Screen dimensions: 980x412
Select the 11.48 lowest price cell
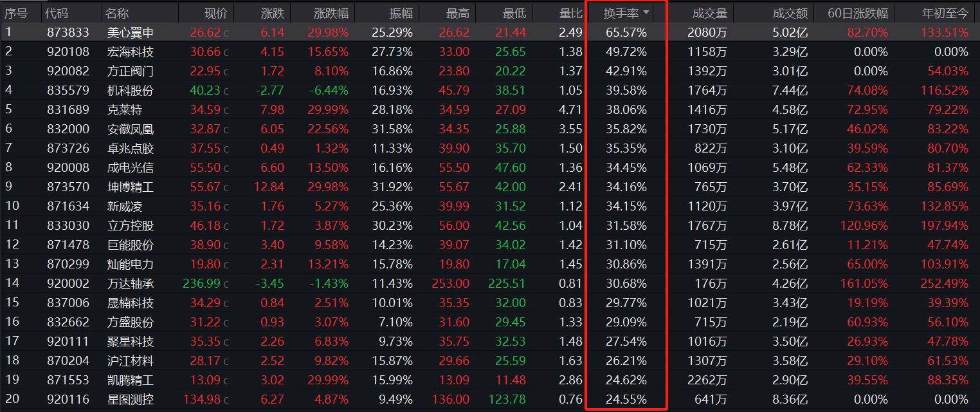coord(511,380)
